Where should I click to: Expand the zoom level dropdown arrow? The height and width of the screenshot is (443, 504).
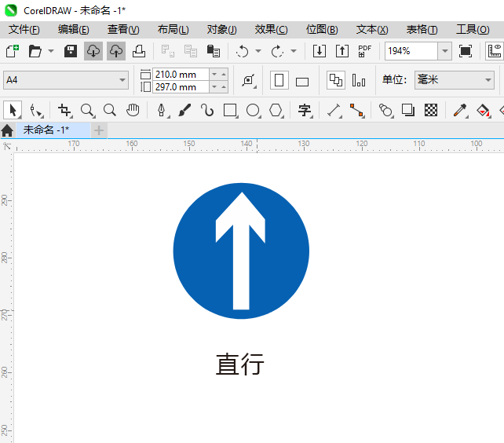pos(445,51)
